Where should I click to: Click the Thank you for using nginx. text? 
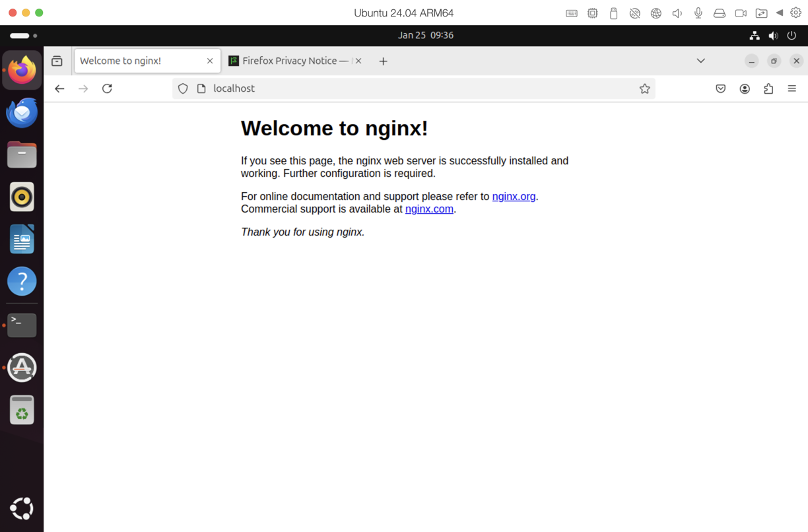coord(303,232)
